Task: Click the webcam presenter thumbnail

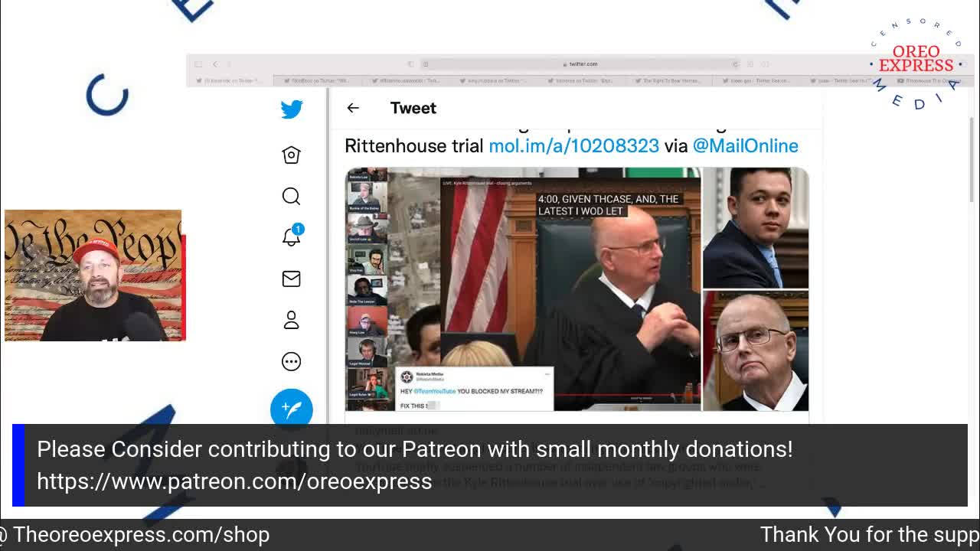Action: coord(94,275)
